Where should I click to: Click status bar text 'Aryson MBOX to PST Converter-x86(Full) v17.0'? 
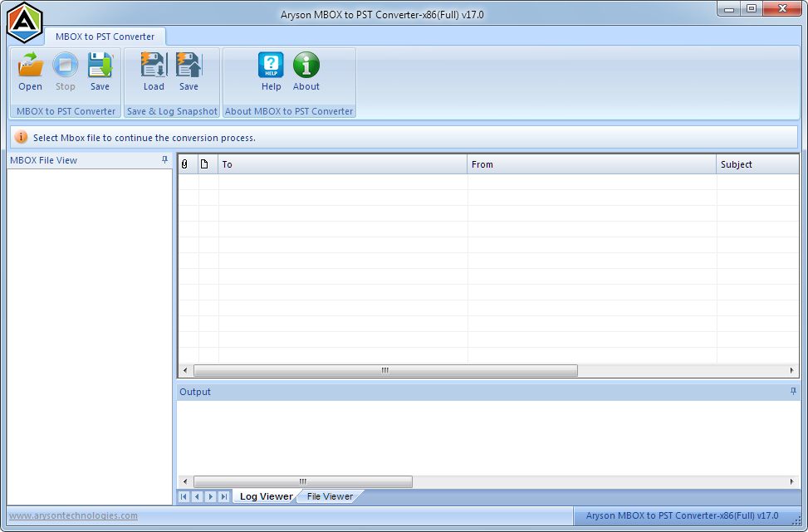click(x=682, y=515)
